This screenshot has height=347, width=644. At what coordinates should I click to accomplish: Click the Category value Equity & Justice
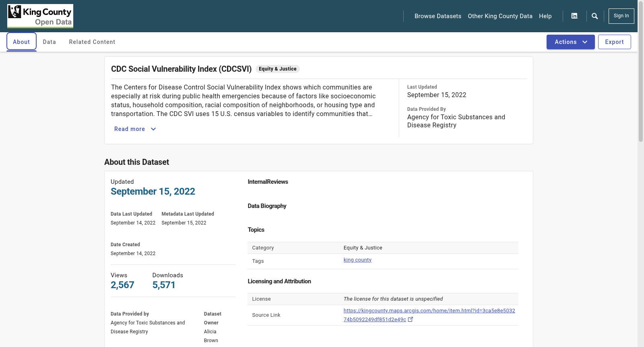click(363, 248)
